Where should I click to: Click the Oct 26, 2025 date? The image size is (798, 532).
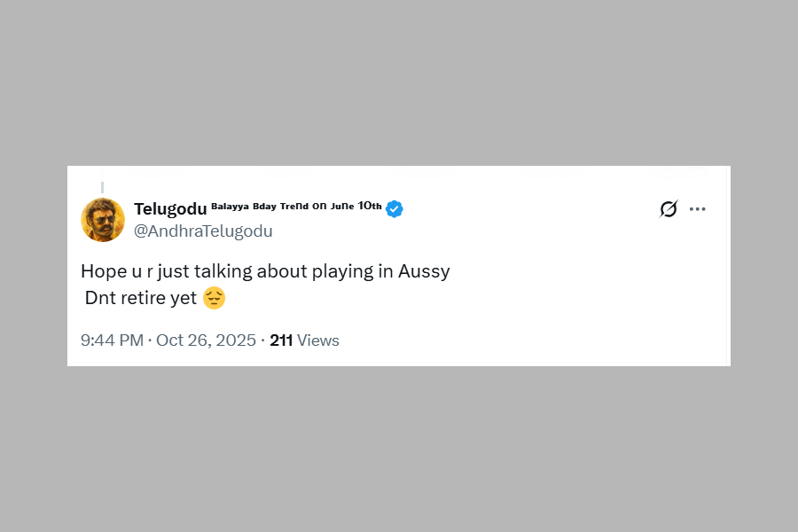(206, 340)
